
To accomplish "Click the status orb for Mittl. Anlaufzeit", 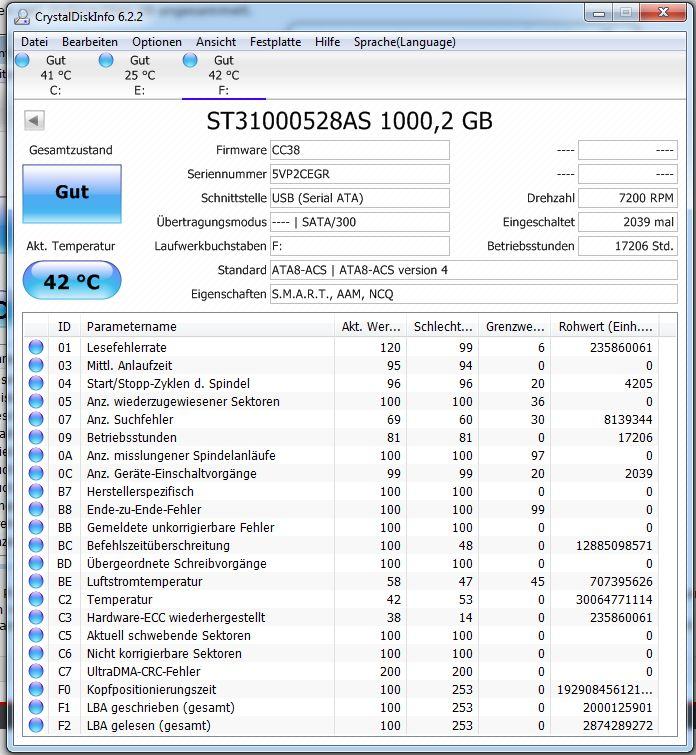I will 36,365.
